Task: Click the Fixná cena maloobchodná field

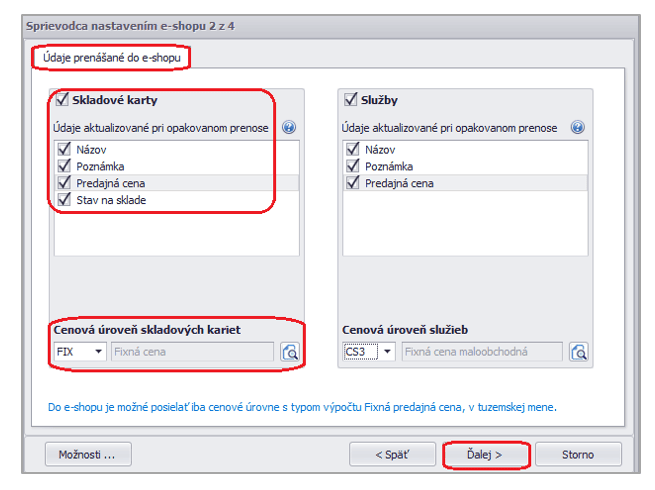Action: (x=480, y=352)
